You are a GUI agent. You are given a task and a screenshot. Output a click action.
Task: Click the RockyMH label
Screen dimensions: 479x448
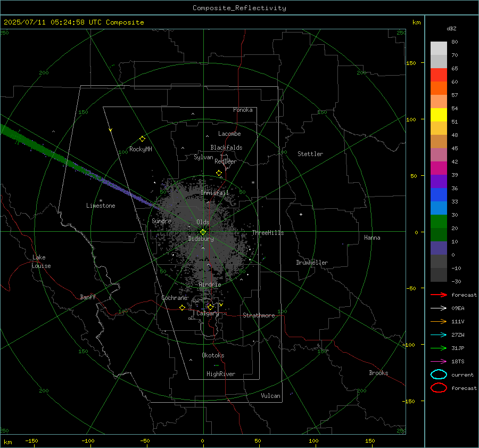[141, 149]
